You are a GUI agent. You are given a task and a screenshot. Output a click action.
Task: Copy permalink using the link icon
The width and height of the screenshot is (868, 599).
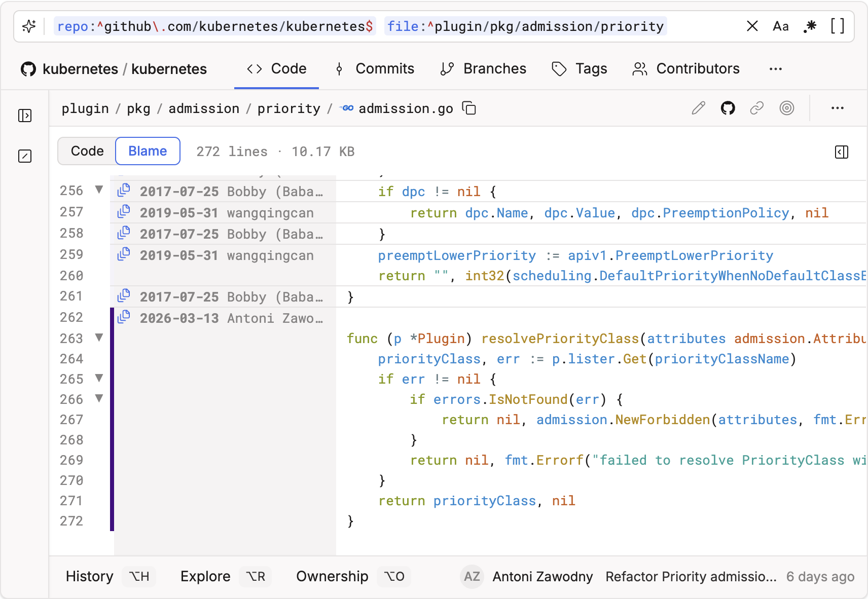[x=757, y=108]
